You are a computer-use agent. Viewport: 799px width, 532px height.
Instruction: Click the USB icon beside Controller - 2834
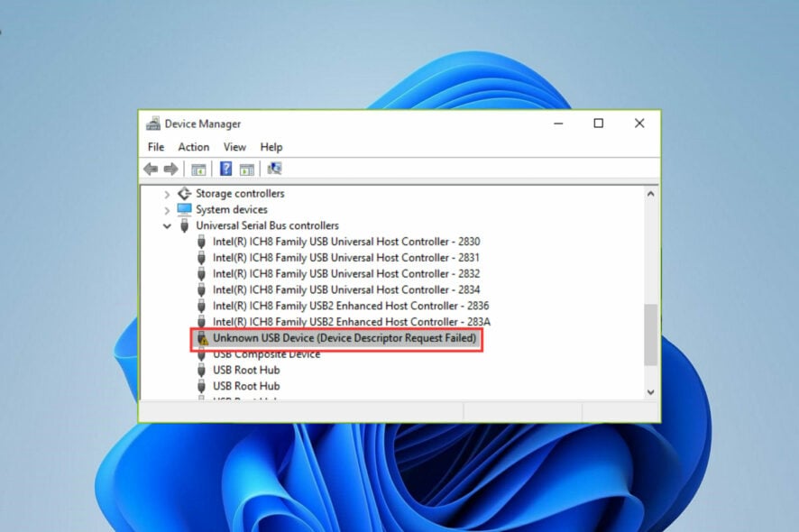201,289
